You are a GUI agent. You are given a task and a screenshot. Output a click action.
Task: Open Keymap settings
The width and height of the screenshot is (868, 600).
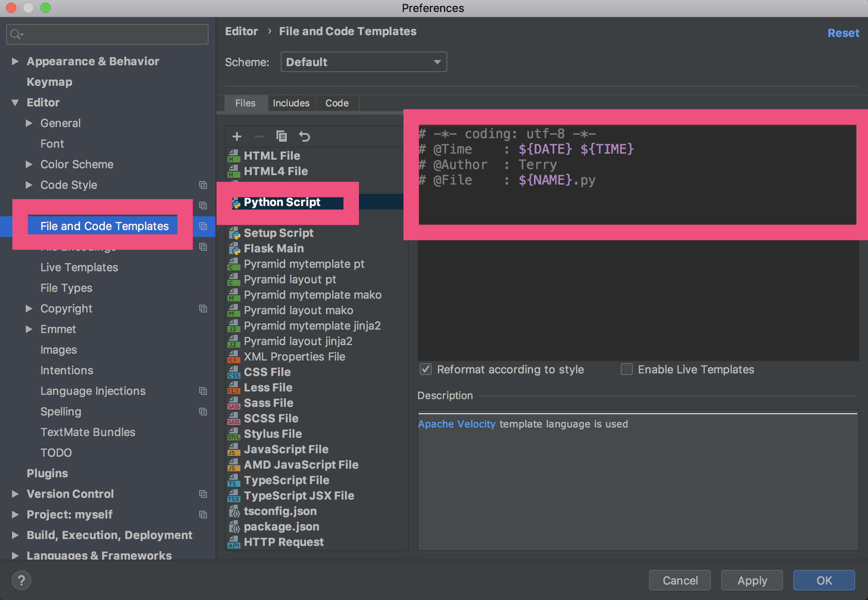49,82
